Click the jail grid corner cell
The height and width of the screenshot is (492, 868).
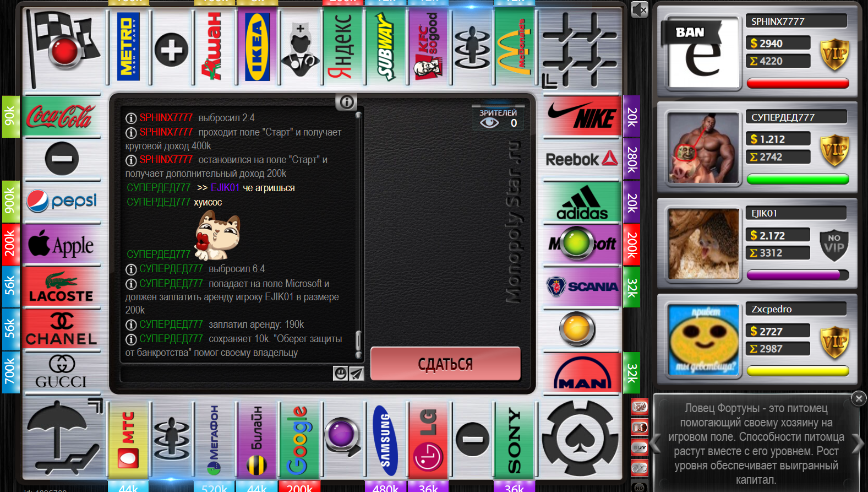(x=580, y=50)
